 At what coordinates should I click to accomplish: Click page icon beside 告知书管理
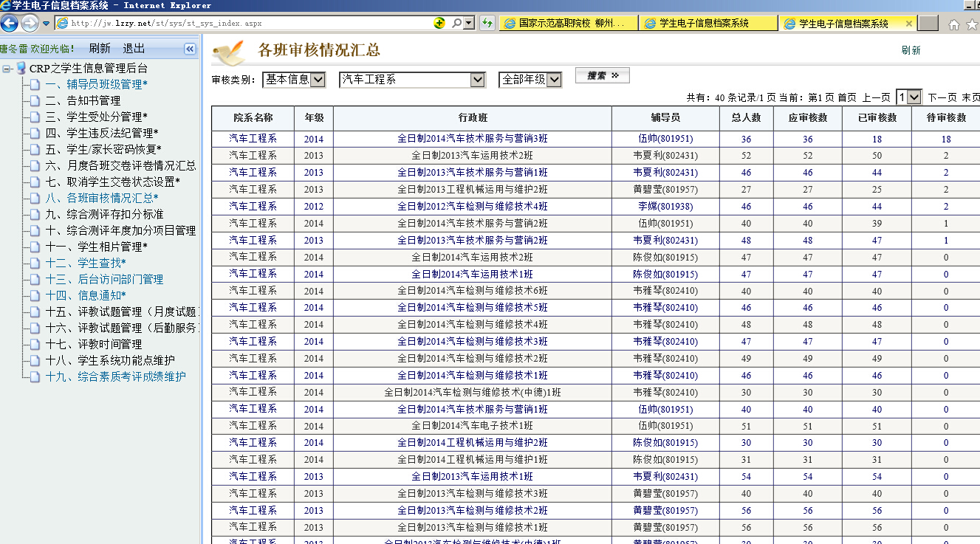point(35,100)
